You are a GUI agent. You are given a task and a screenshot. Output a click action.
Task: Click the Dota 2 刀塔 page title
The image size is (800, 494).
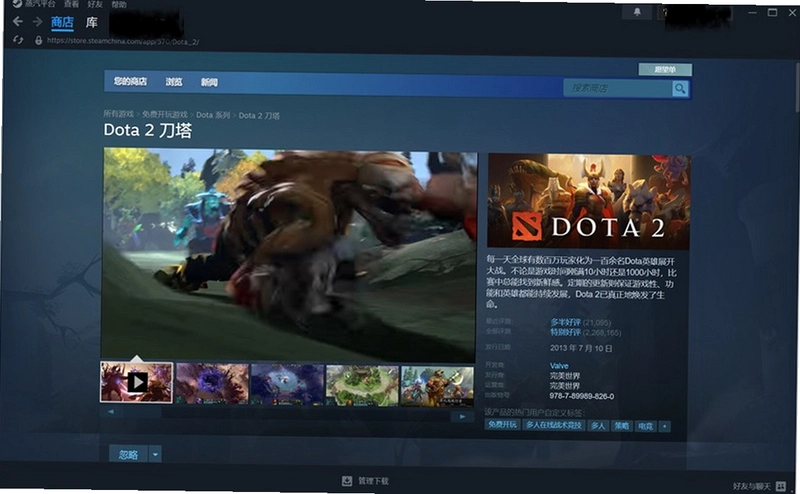(148, 131)
